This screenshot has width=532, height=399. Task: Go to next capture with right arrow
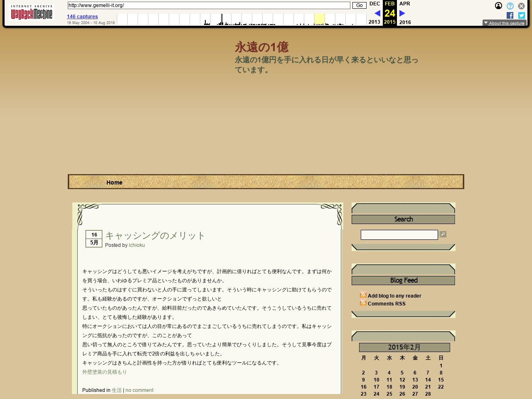click(x=402, y=13)
